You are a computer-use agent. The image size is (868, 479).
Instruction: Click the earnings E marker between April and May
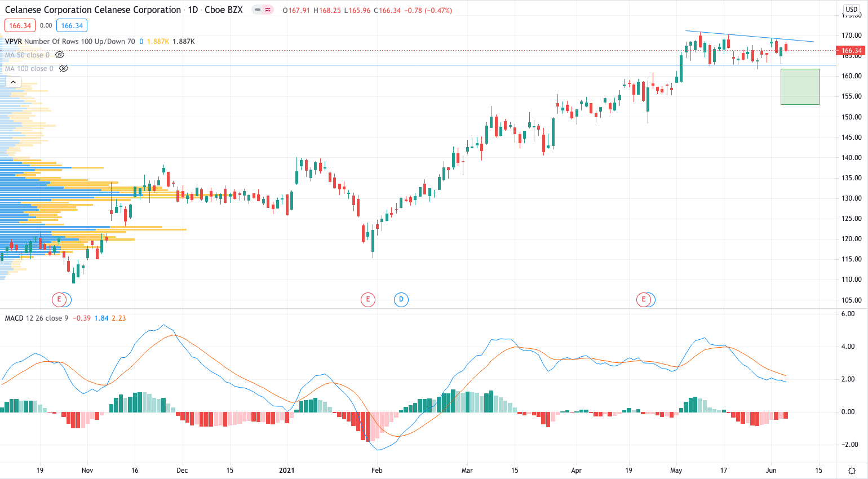pos(643,299)
